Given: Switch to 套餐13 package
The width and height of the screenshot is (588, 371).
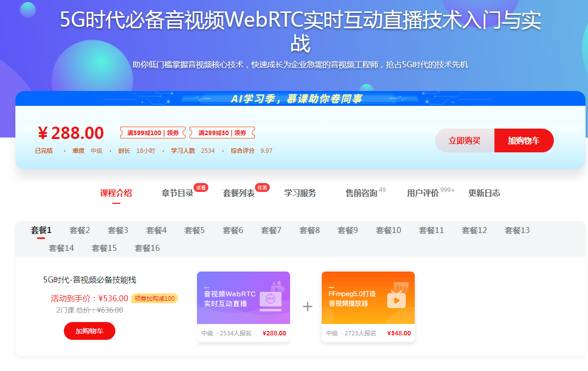Looking at the screenshot, I should [517, 231].
